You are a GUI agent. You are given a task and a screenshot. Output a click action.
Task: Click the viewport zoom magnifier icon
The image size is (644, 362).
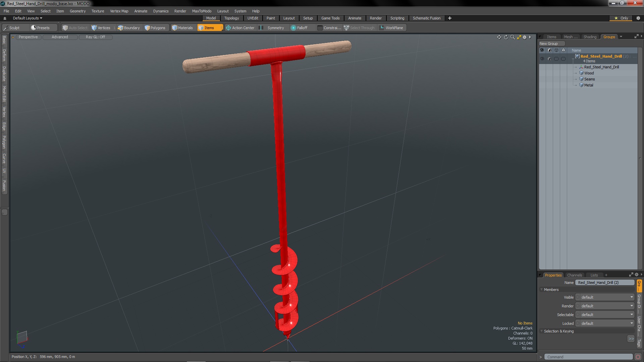(513, 37)
